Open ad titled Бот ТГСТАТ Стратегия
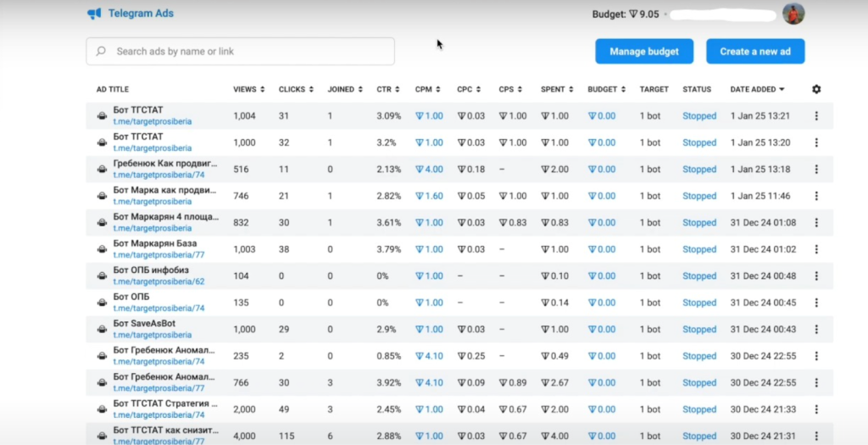 [165, 403]
